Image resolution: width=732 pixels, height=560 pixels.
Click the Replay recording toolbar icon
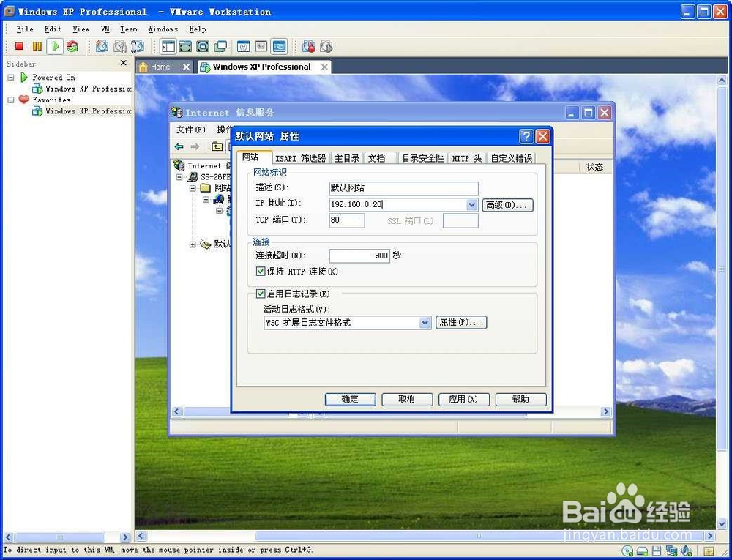click(326, 46)
